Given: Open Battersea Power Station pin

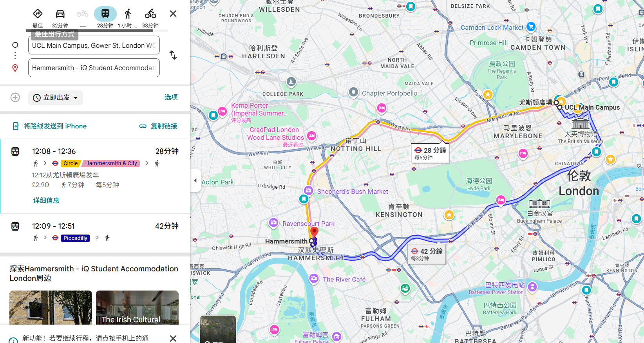Looking at the screenshot, I should (532, 287).
